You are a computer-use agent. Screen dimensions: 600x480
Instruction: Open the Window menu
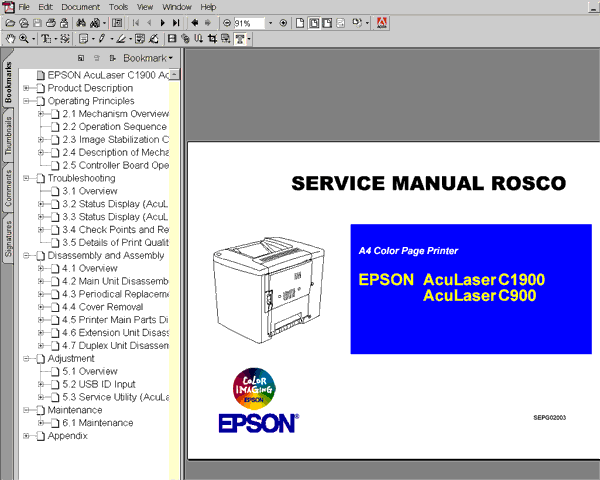tap(177, 7)
